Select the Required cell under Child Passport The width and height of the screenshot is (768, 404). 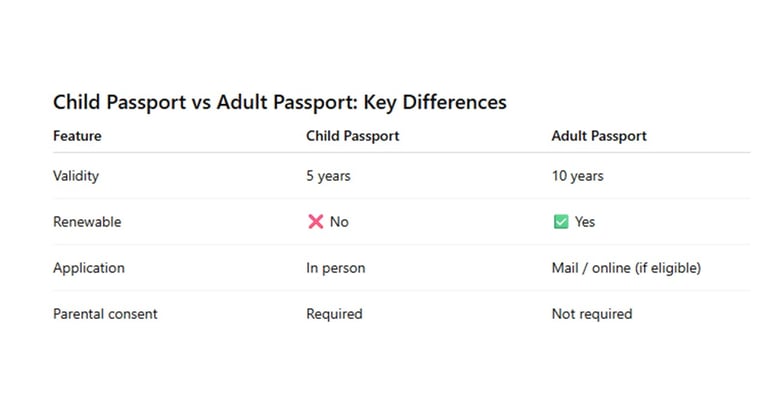coord(334,314)
